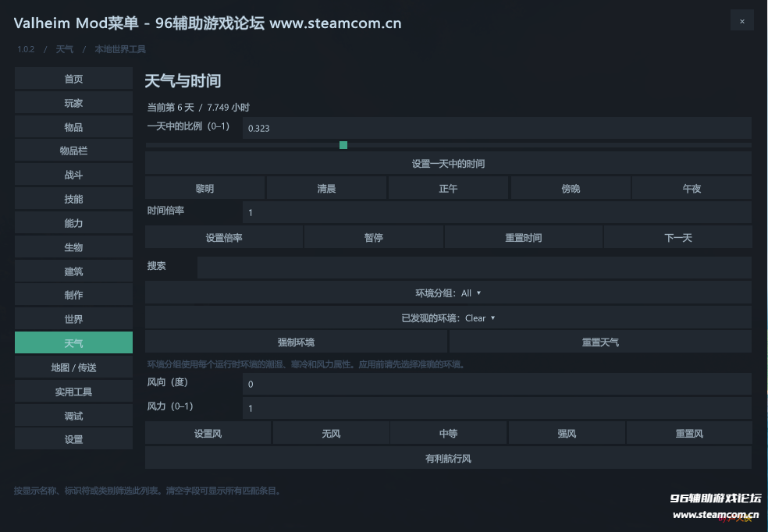Click the 设置倍率 button
This screenshot has height=532, width=768.
pos(224,237)
